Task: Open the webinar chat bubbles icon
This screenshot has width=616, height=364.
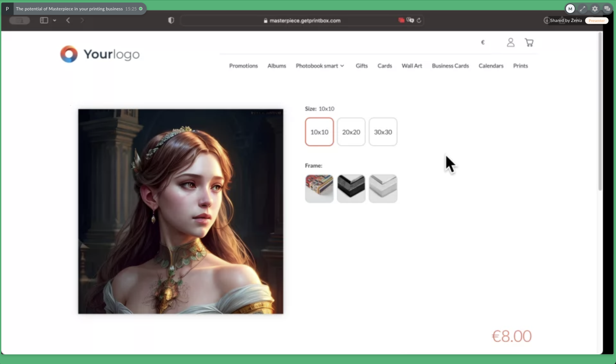Action: pos(607,8)
